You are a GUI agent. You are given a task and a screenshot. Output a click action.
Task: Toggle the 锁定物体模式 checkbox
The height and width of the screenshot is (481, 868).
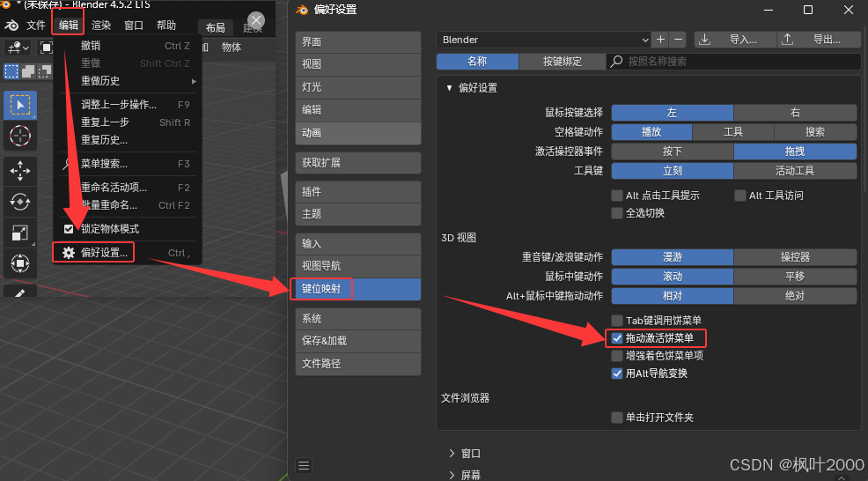[x=69, y=229]
